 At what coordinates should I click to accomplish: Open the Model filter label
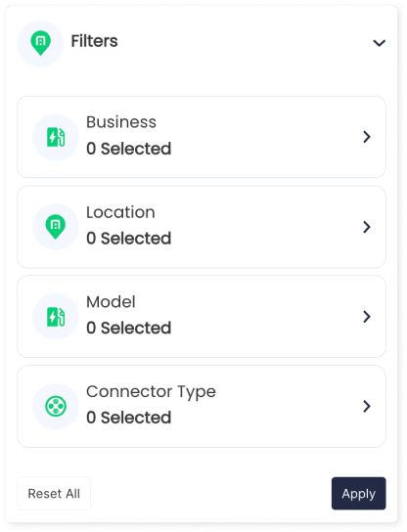click(111, 302)
